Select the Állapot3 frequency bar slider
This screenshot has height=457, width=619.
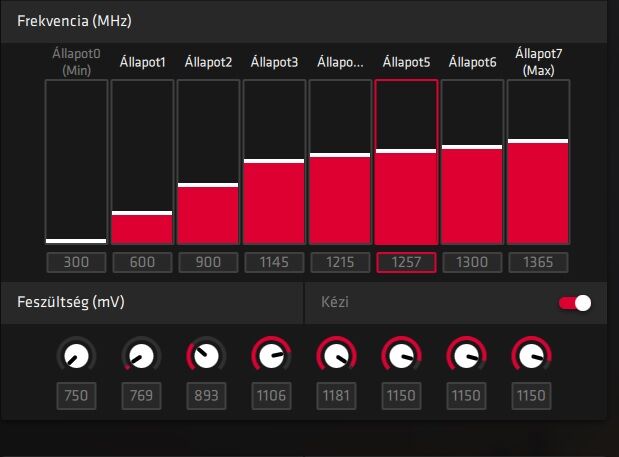[274, 162]
